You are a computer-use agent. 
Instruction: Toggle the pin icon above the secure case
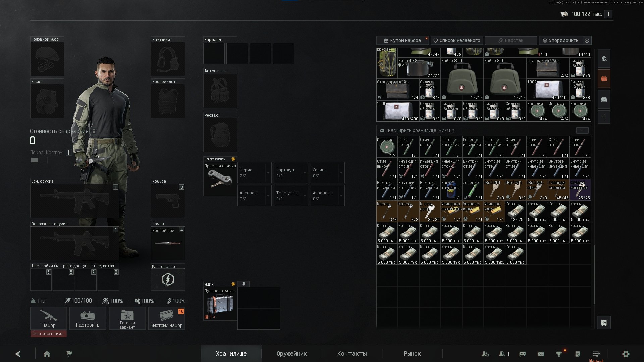click(244, 284)
